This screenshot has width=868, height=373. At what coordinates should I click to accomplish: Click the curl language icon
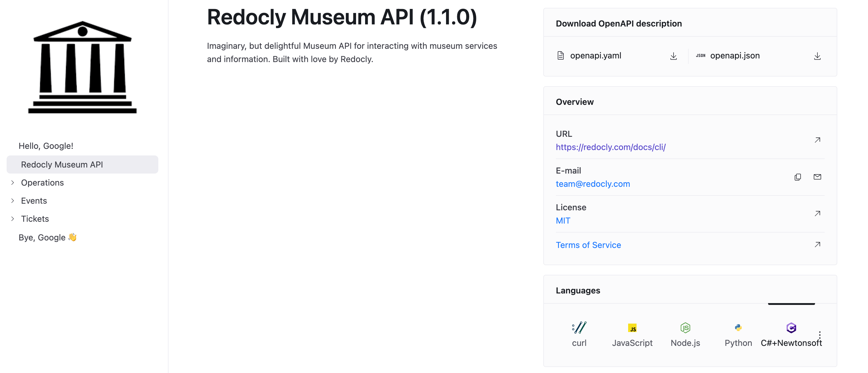coord(579,328)
